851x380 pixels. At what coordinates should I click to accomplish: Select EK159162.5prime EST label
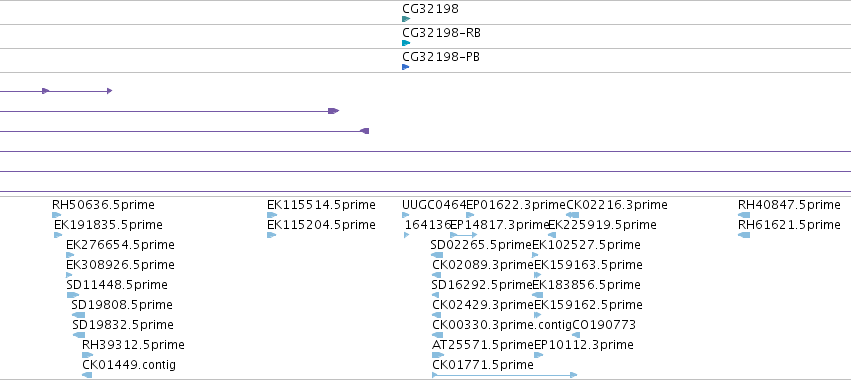(x=588, y=305)
